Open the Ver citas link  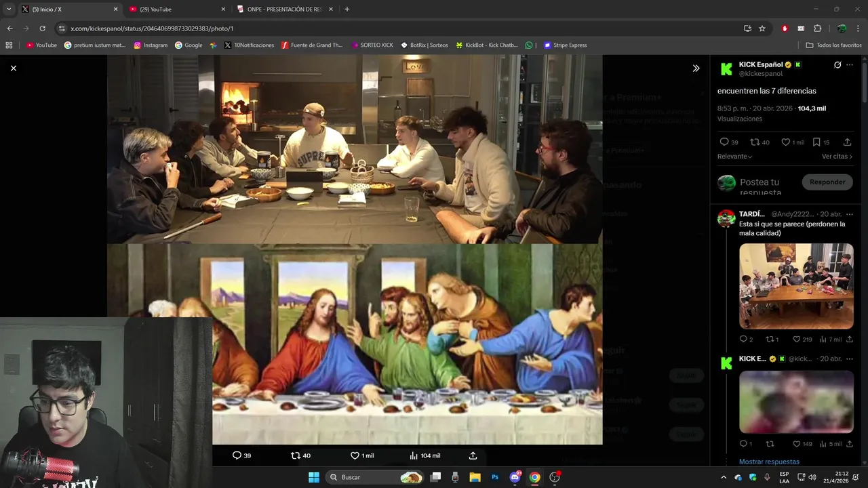point(837,157)
